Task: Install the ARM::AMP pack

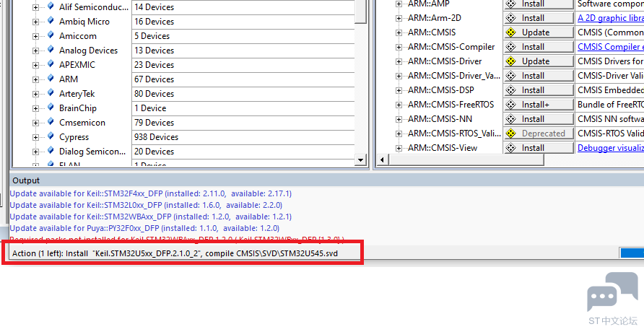Action: tap(539, 4)
